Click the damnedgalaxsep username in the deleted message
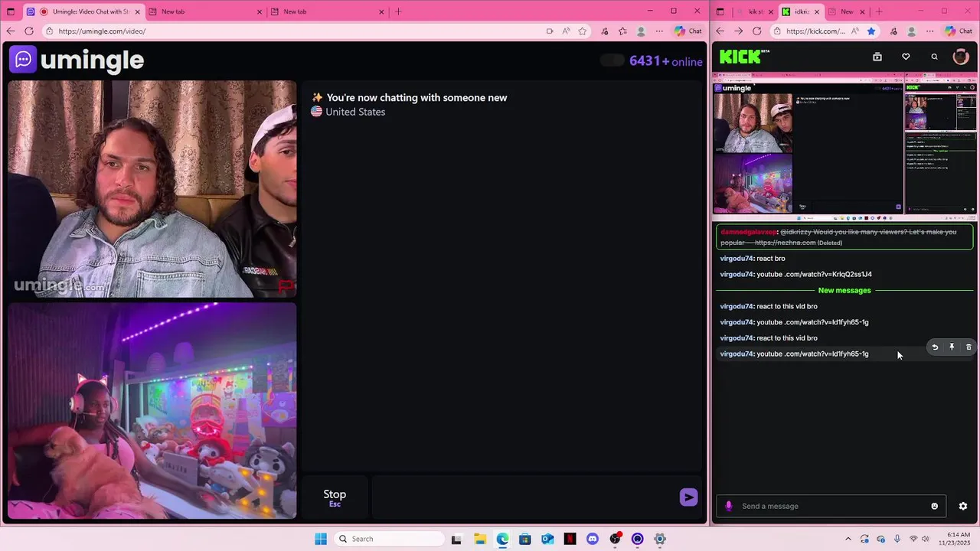This screenshot has height=551, width=980. (748, 232)
